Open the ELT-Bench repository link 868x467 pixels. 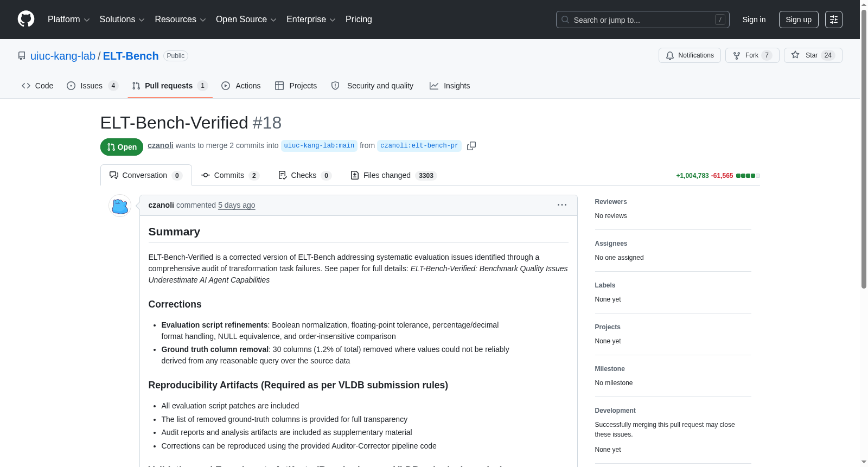click(131, 56)
